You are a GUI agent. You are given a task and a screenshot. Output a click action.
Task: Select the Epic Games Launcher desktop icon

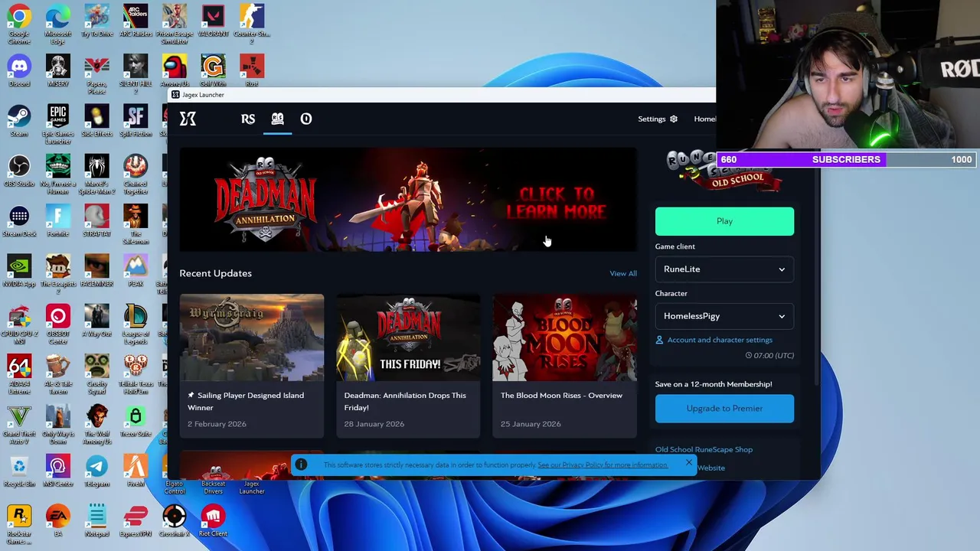click(57, 125)
